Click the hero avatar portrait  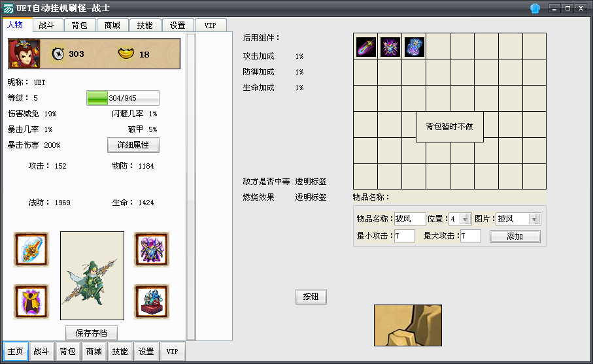click(24, 54)
